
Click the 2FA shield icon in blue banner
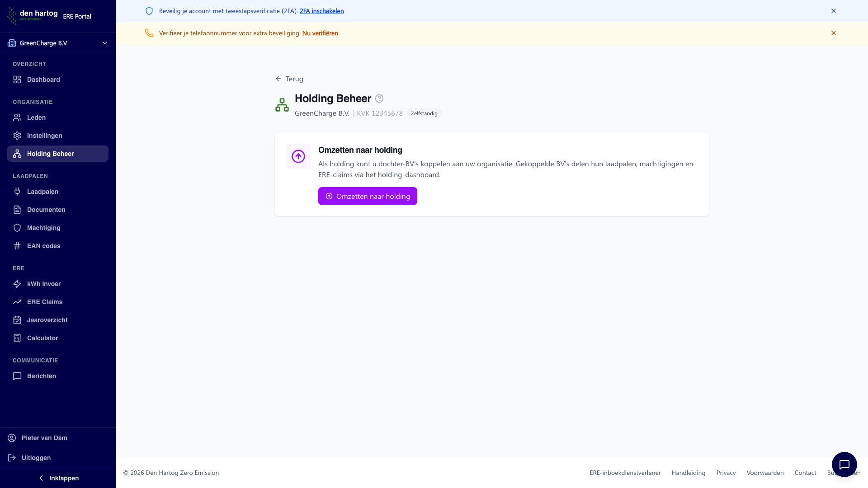[x=149, y=11]
